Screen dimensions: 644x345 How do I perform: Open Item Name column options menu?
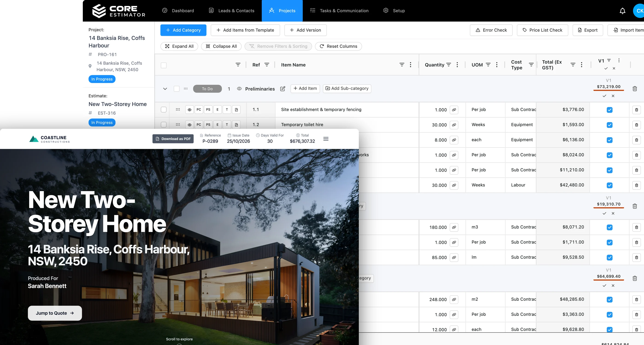tap(411, 65)
